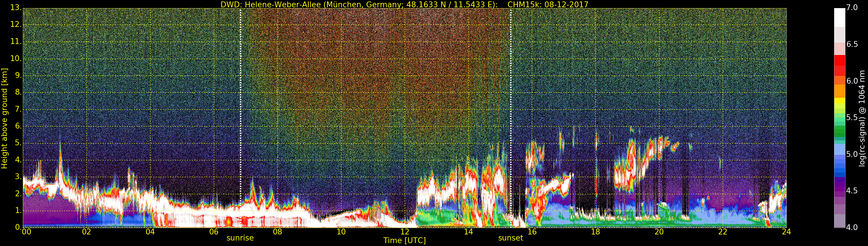Screen dimensions: 868x246
Task: Click the time axis tick "00"
Action: 26,232
